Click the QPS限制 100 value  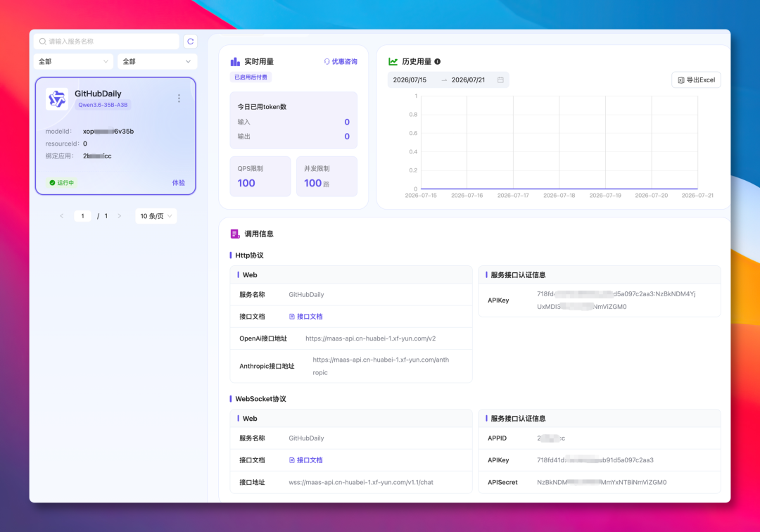[246, 183]
